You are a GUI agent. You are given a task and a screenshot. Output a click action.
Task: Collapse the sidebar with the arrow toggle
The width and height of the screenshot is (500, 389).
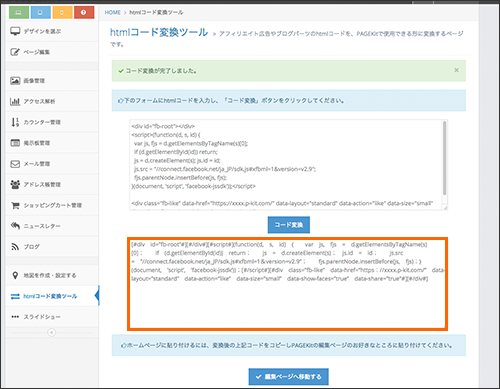click(51, 332)
